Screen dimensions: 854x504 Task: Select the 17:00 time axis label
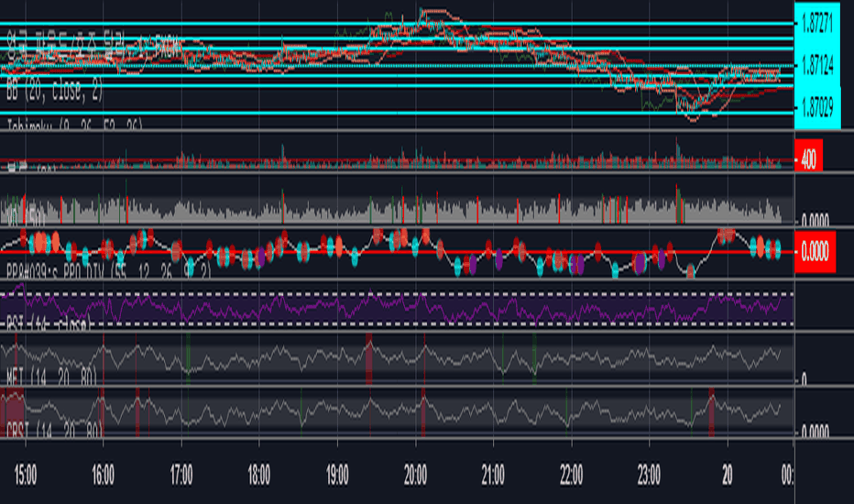click(181, 476)
